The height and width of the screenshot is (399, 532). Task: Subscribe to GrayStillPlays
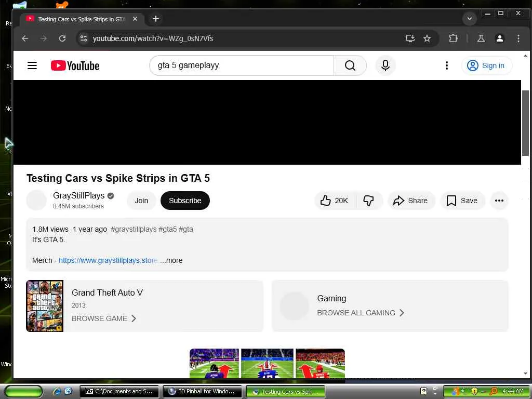(185, 201)
